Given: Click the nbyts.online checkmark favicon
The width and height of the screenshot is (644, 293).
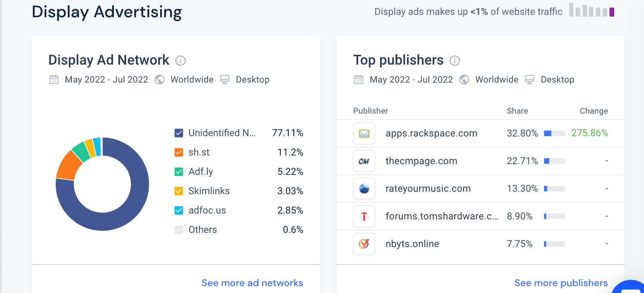Looking at the screenshot, I should (x=364, y=244).
